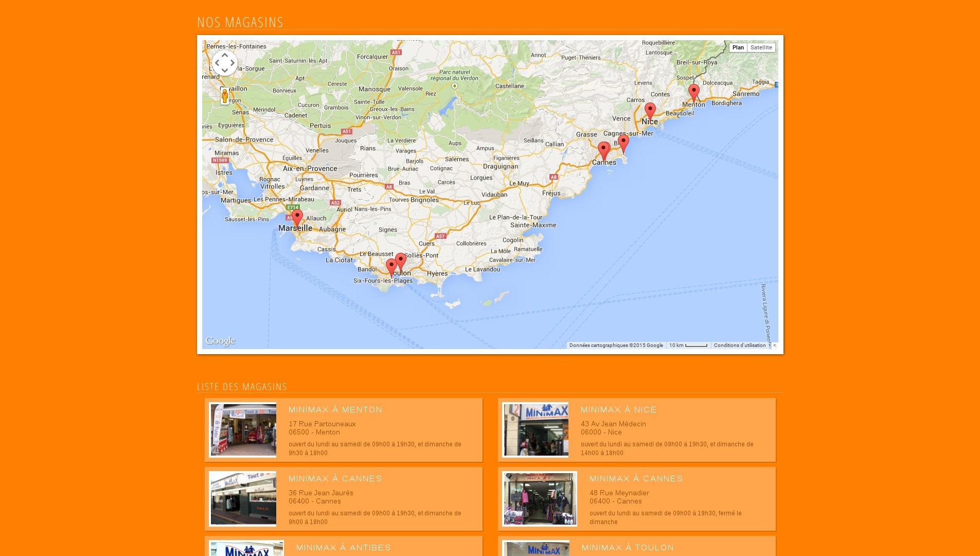Open the Nice store photo
The height and width of the screenshot is (556, 980).
pyautogui.click(x=536, y=430)
